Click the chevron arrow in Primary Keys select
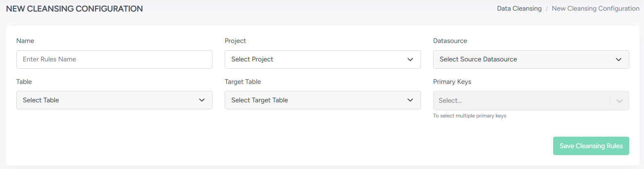The width and height of the screenshot is (644, 169). pyautogui.click(x=619, y=101)
